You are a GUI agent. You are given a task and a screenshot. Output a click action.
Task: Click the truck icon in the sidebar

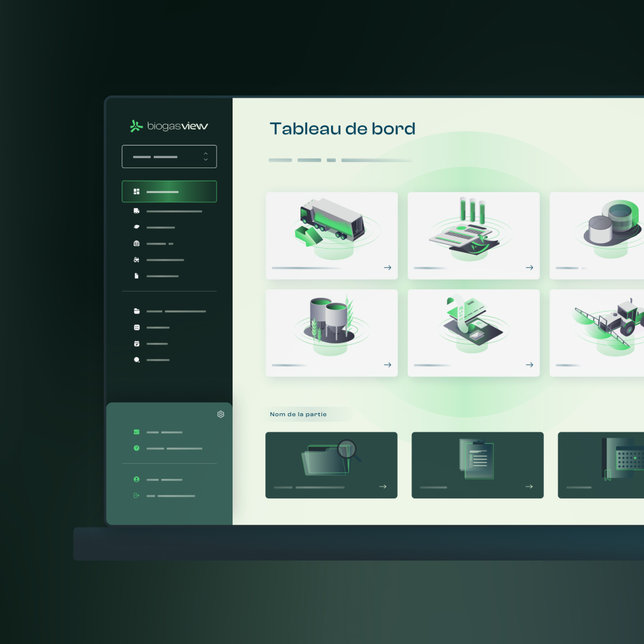[137, 211]
